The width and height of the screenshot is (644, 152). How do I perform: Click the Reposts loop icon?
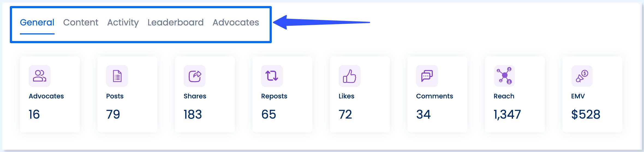tap(272, 76)
